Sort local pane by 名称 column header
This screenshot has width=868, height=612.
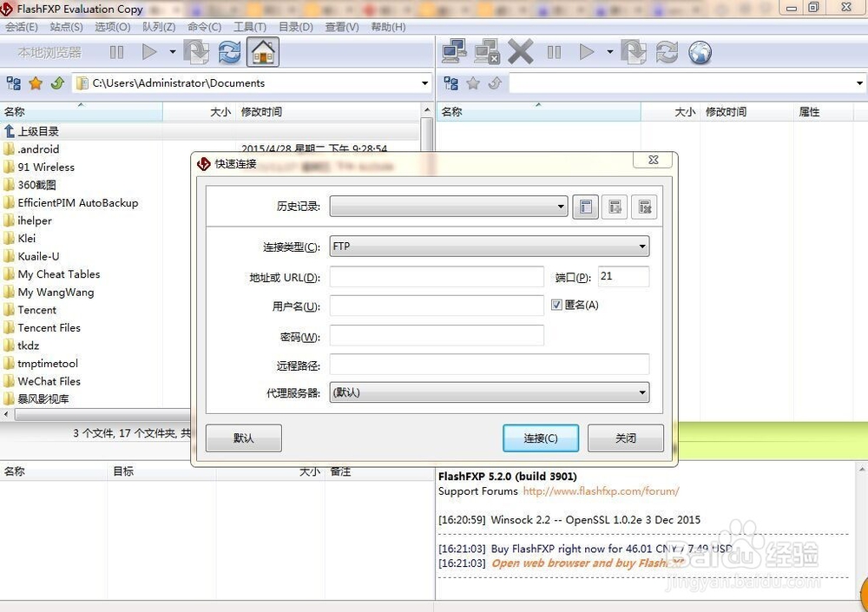click(x=82, y=112)
